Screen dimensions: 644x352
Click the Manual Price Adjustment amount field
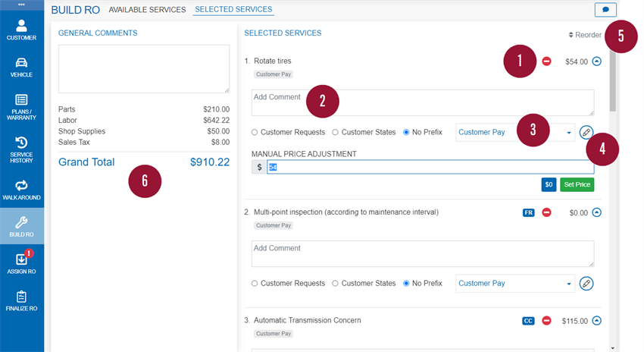coord(430,167)
